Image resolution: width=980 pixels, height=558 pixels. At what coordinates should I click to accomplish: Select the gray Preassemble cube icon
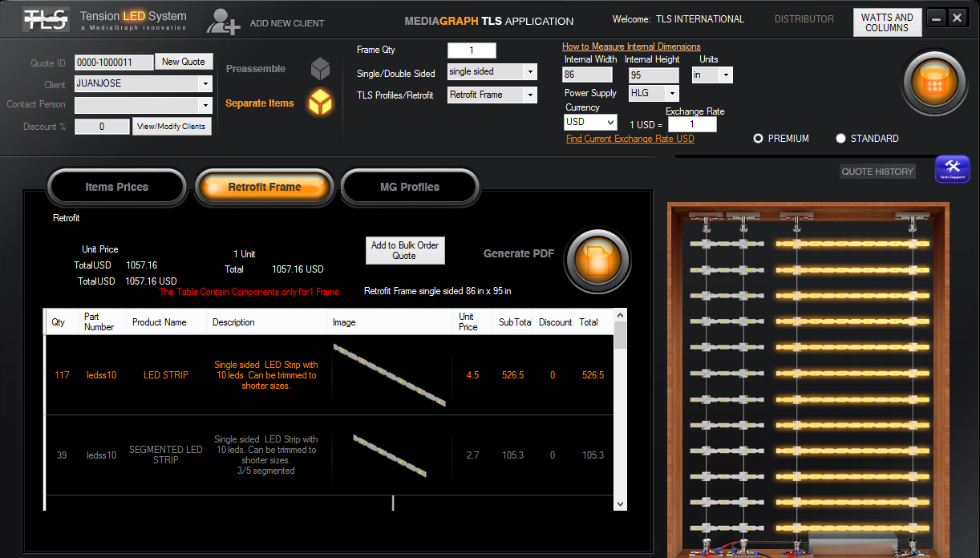click(x=321, y=69)
